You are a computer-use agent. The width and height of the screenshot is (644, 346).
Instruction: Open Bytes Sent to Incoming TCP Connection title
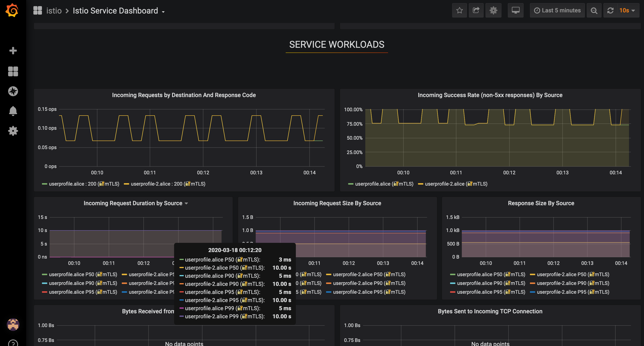coord(490,311)
